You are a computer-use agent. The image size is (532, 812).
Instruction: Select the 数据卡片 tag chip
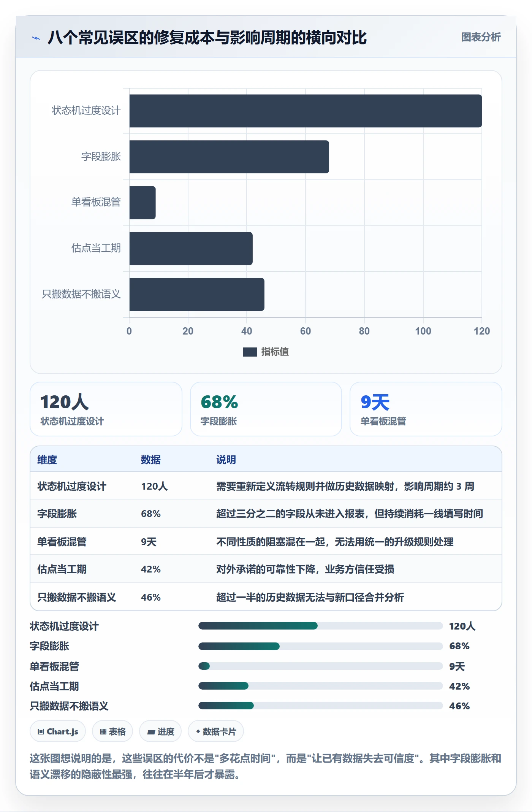216,731
